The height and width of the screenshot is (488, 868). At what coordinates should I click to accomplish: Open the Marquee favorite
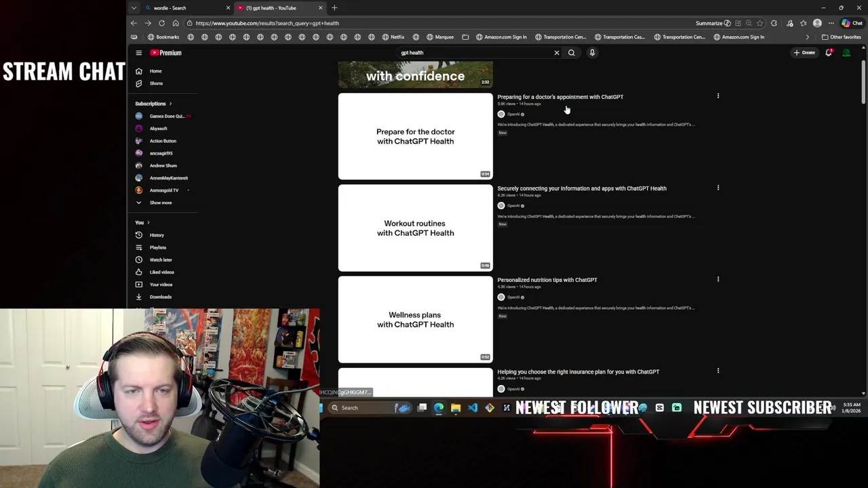pos(440,37)
